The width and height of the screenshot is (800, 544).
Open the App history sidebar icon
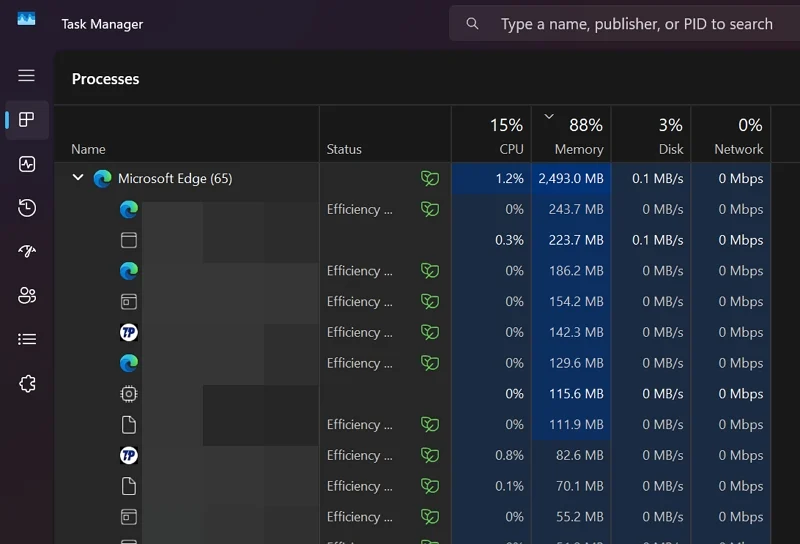pyautogui.click(x=27, y=208)
